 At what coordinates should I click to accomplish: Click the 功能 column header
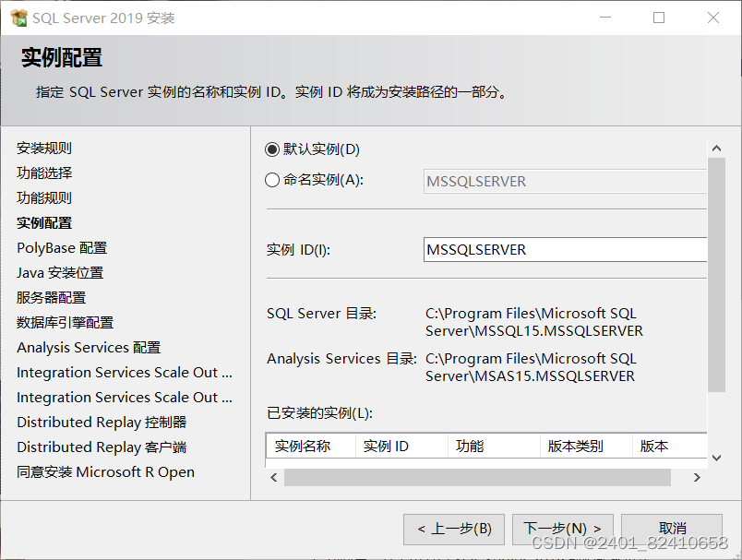click(x=494, y=446)
